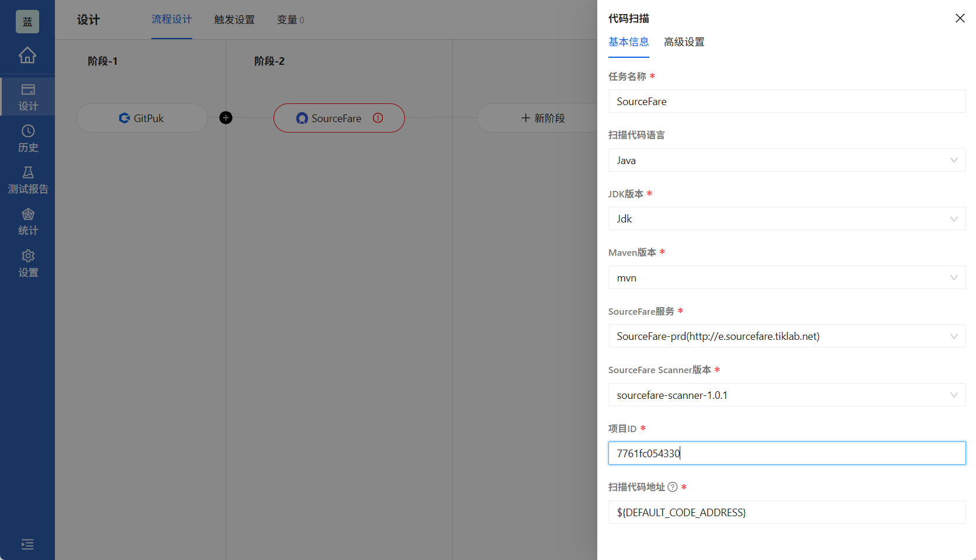This screenshot has height=560, width=976.
Task: Switch to the 高级设置 tab
Action: [x=684, y=42]
